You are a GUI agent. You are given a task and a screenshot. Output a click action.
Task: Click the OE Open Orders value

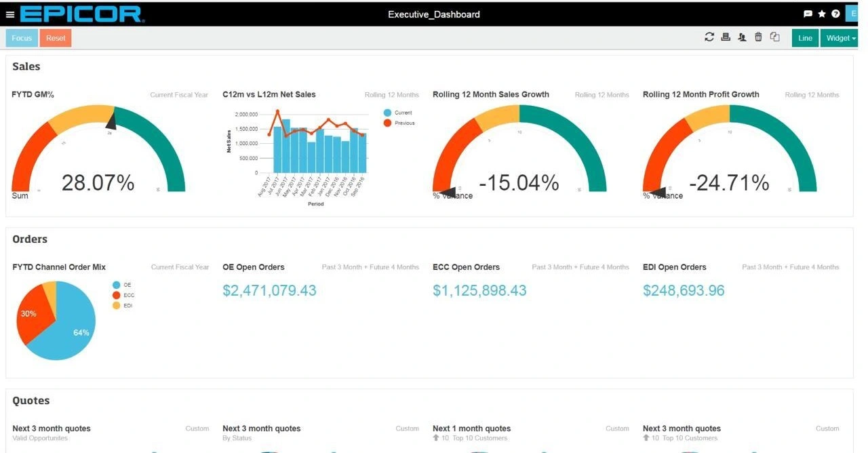(x=269, y=291)
